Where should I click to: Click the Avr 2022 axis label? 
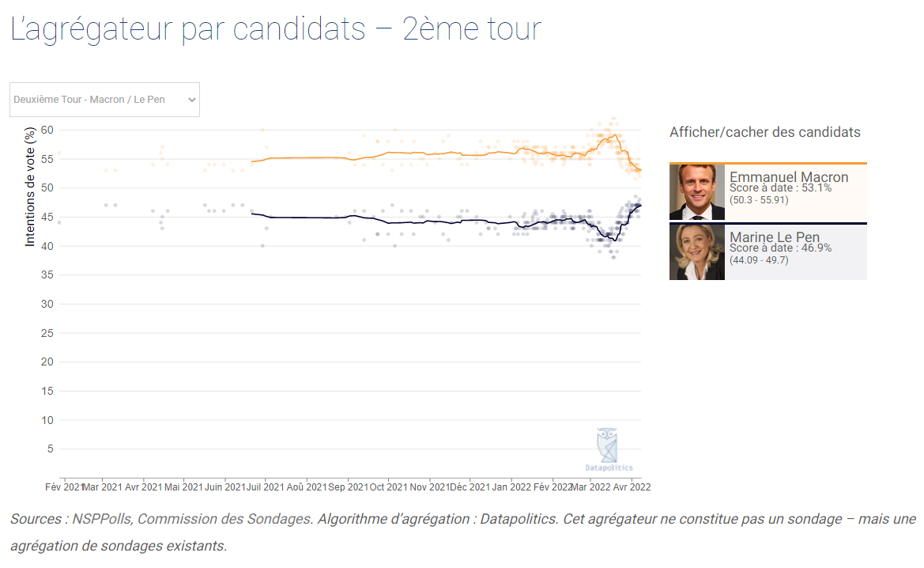632,487
